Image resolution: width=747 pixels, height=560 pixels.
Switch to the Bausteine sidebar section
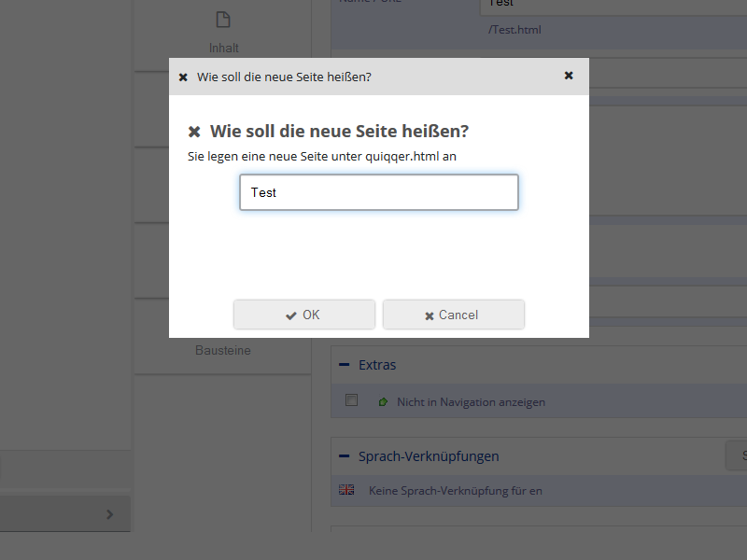point(222,350)
